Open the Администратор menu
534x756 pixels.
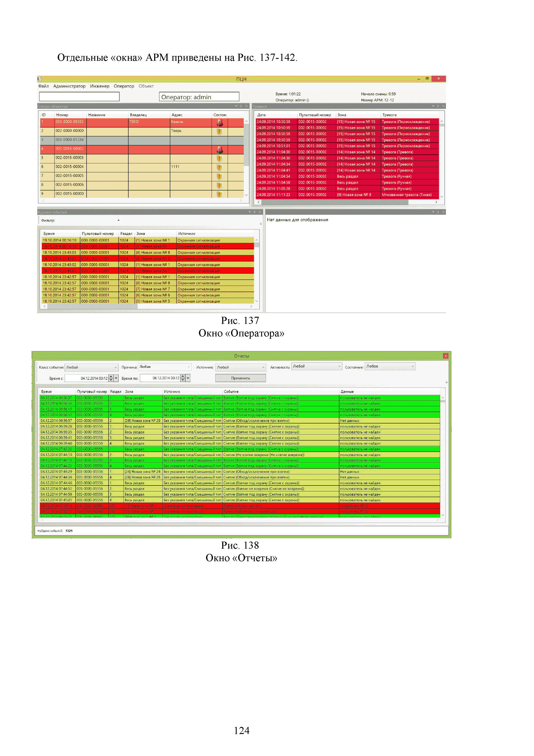coord(69,86)
